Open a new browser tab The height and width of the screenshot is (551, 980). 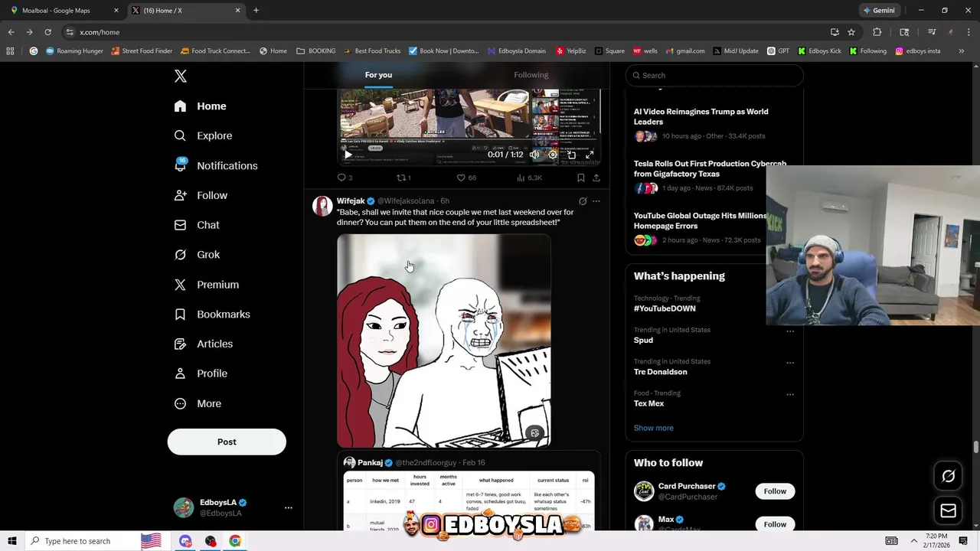click(x=256, y=11)
